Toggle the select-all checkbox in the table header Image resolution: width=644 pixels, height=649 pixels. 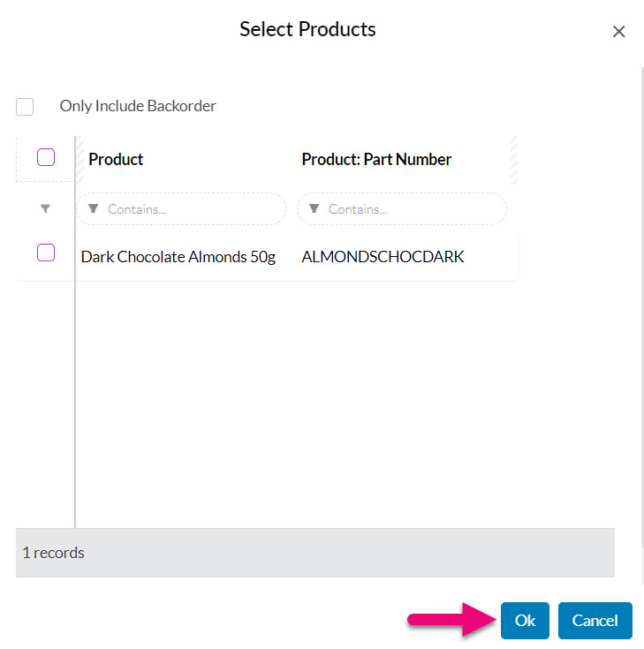point(46,157)
